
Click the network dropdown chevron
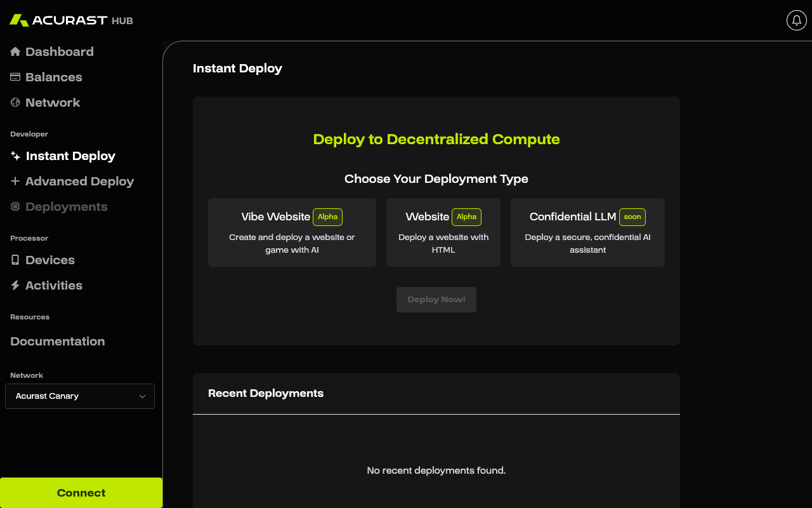click(142, 396)
